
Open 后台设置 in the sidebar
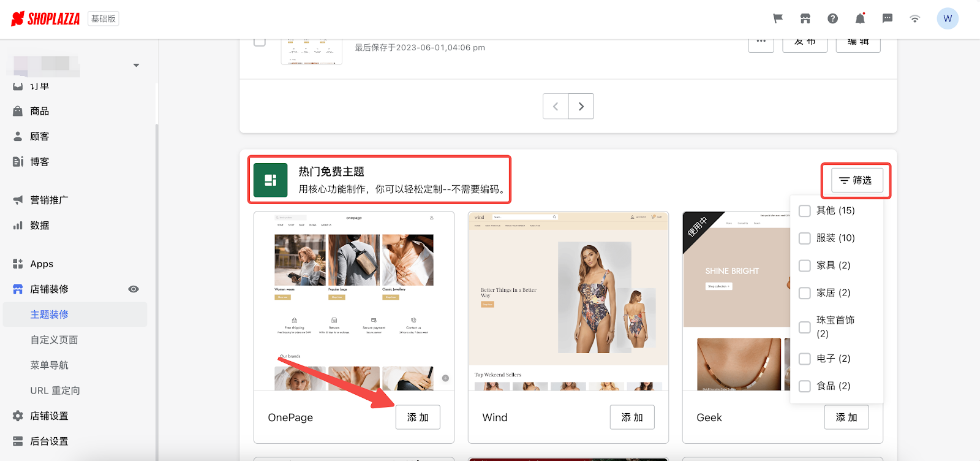(49, 441)
